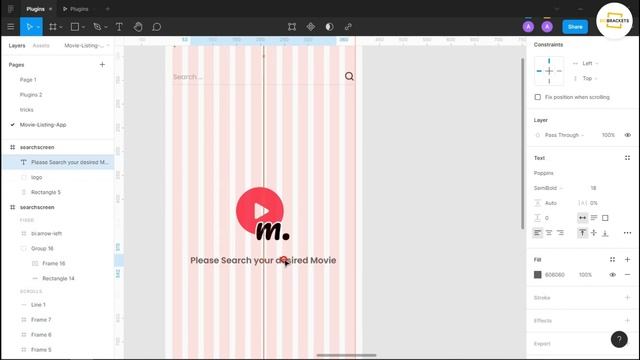Select the second Plugins tab with play icon

pyautogui.click(x=76, y=9)
